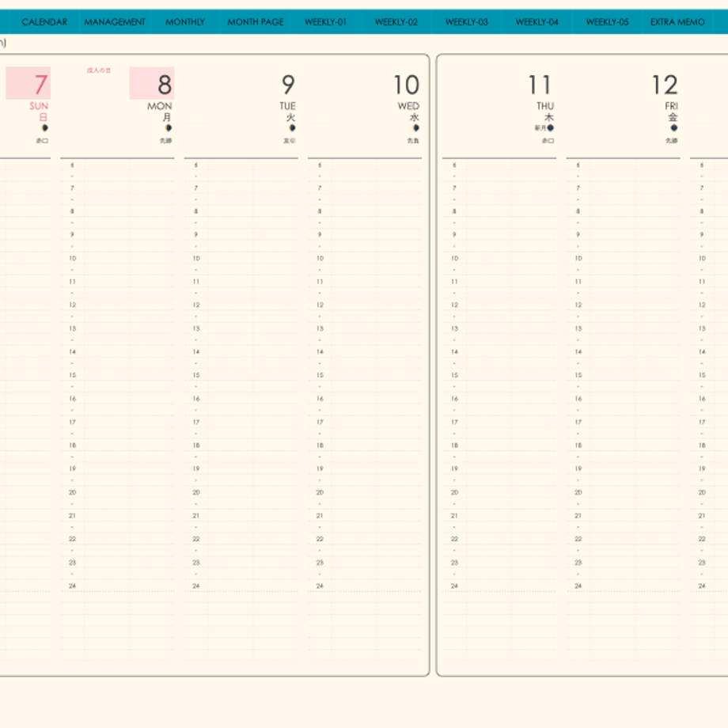Click the TUE day label
Screen dimensions: 728x728
287,106
